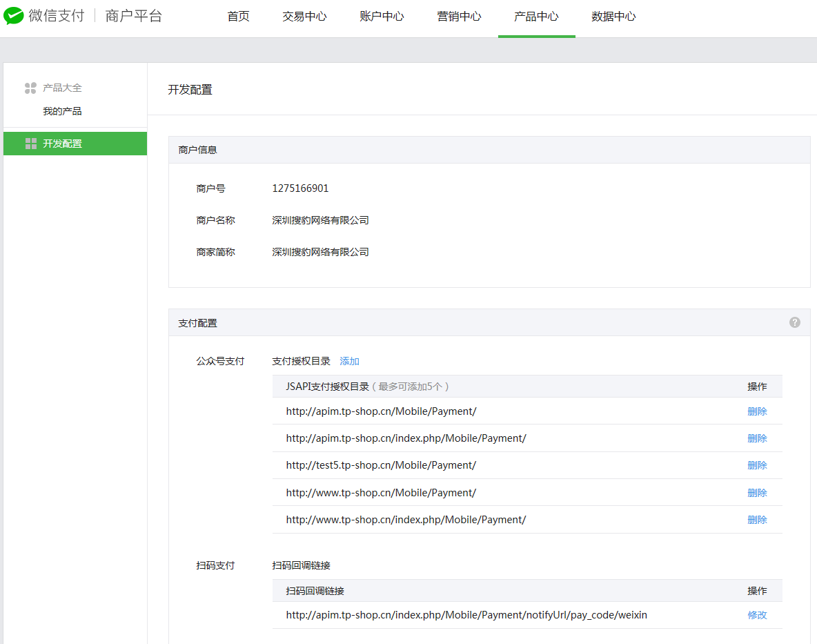The image size is (817, 644).
Task: Select the 产品中心 tab
Action: pyautogui.click(x=536, y=17)
